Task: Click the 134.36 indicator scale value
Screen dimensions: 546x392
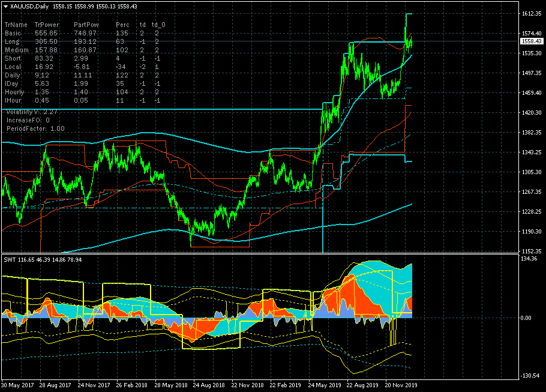Action: point(529,259)
